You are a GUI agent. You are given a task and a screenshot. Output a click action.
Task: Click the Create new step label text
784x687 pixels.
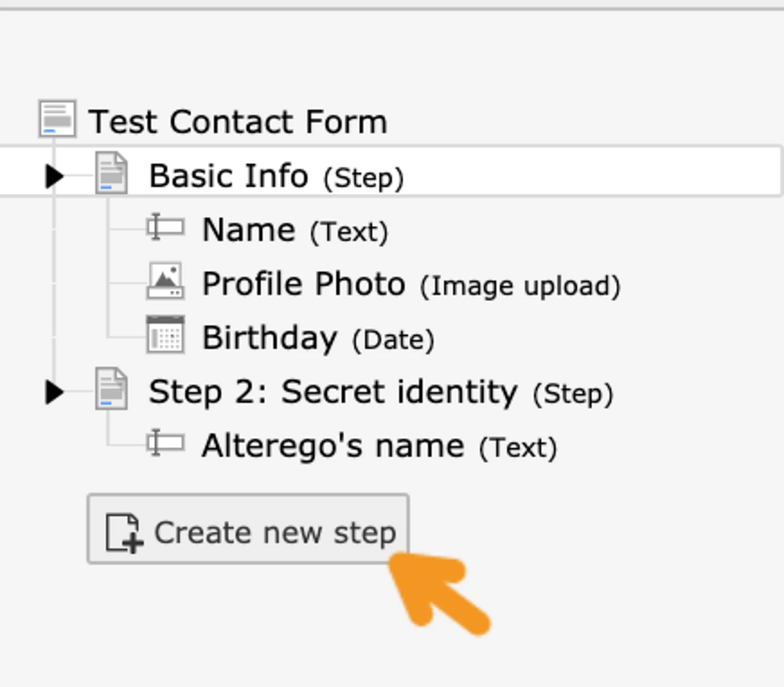pyautogui.click(x=275, y=532)
